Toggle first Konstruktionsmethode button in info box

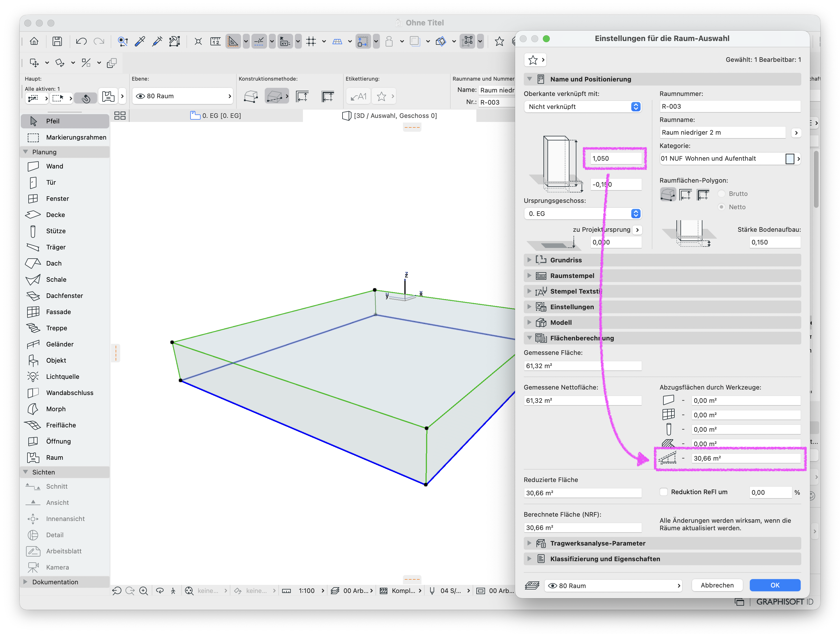(x=251, y=96)
